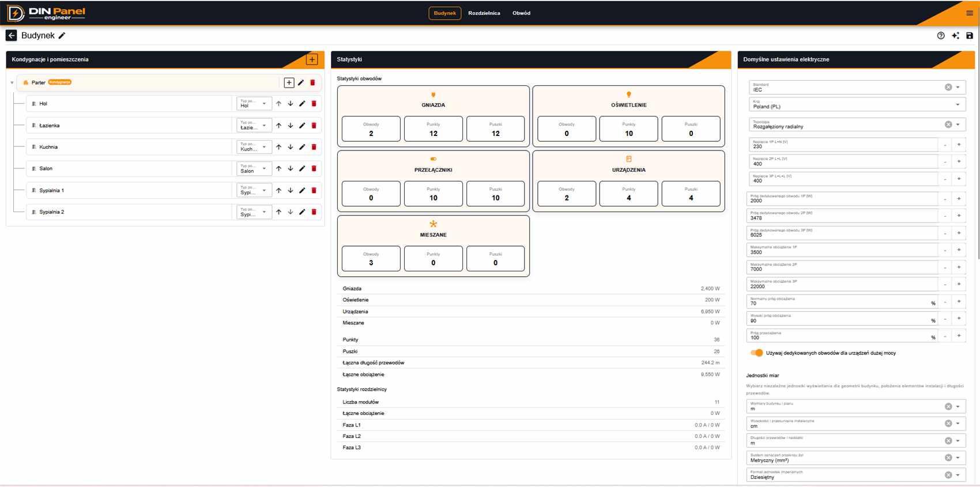Move the Salon room up
Viewport: 980px width, 487px height.
pyautogui.click(x=278, y=169)
